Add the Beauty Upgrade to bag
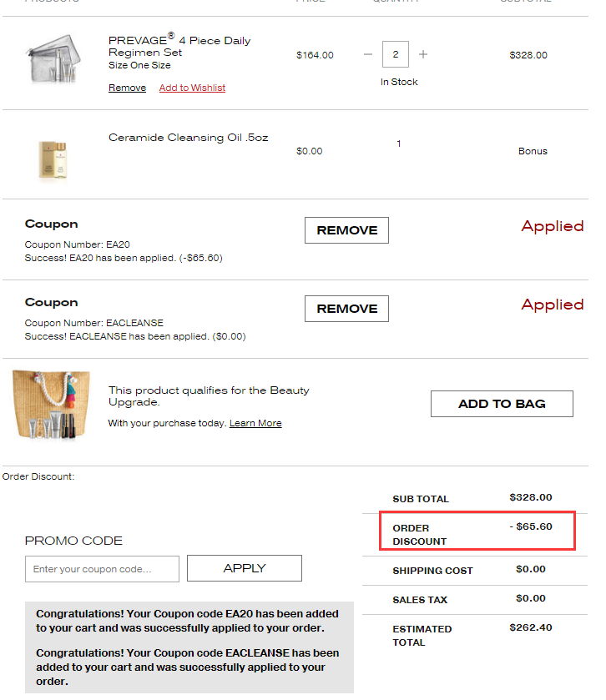The image size is (606, 700). 502,404
